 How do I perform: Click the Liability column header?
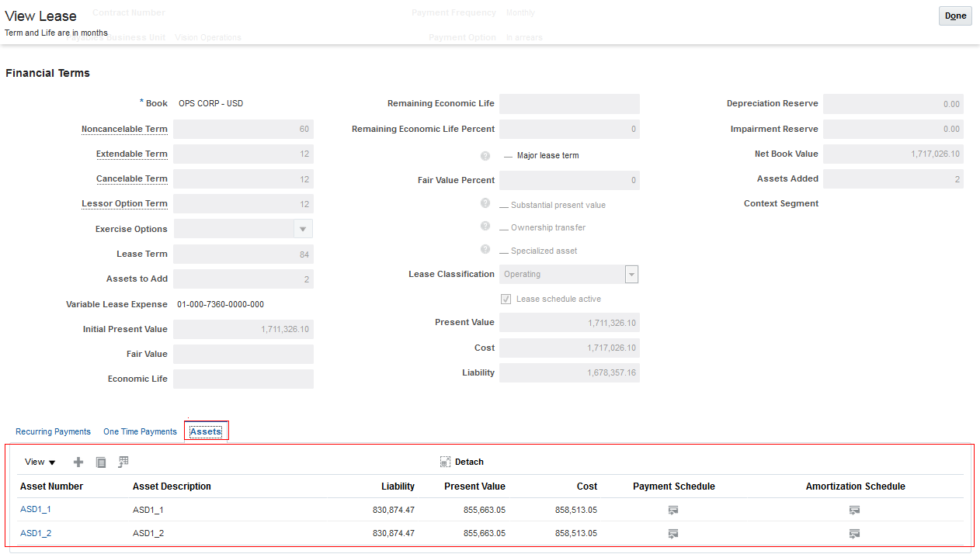[398, 486]
